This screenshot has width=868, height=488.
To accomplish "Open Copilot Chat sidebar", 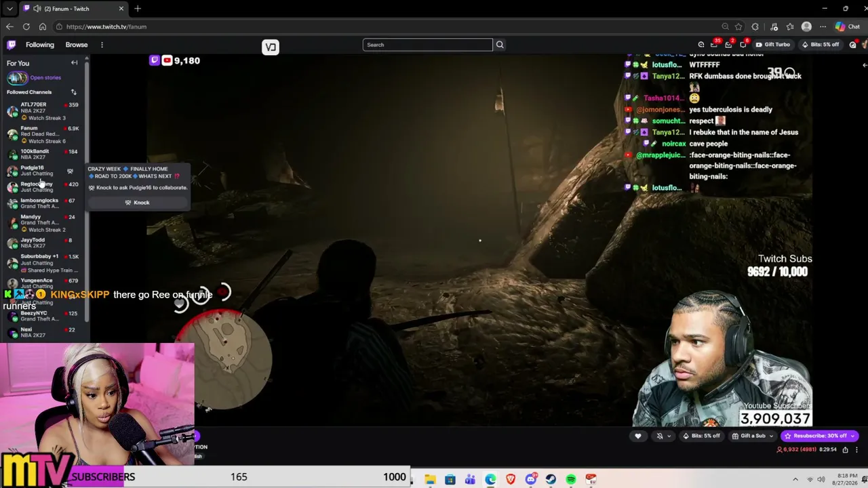I will click(x=848, y=26).
